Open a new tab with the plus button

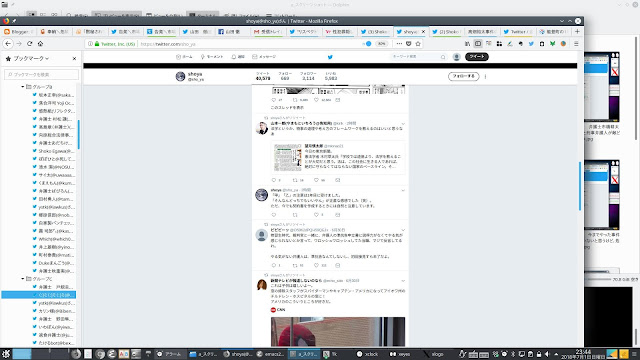[x=577, y=31]
